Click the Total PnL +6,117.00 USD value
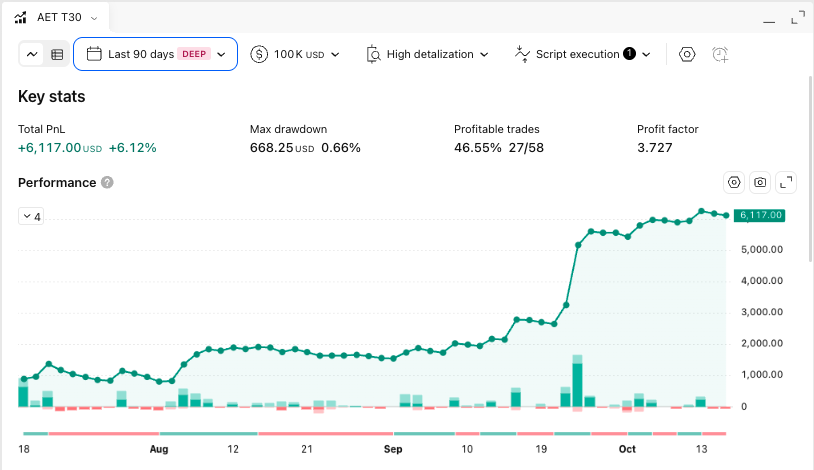The width and height of the screenshot is (814, 470). point(60,148)
